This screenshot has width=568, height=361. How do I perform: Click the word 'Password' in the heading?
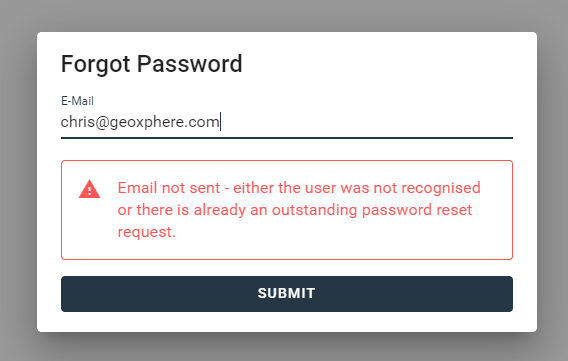click(x=189, y=64)
